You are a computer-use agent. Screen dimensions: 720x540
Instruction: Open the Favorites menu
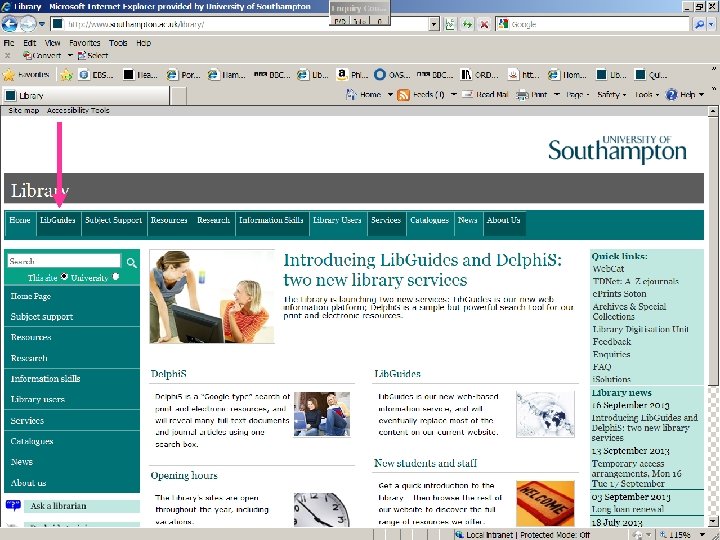click(x=84, y=43)
